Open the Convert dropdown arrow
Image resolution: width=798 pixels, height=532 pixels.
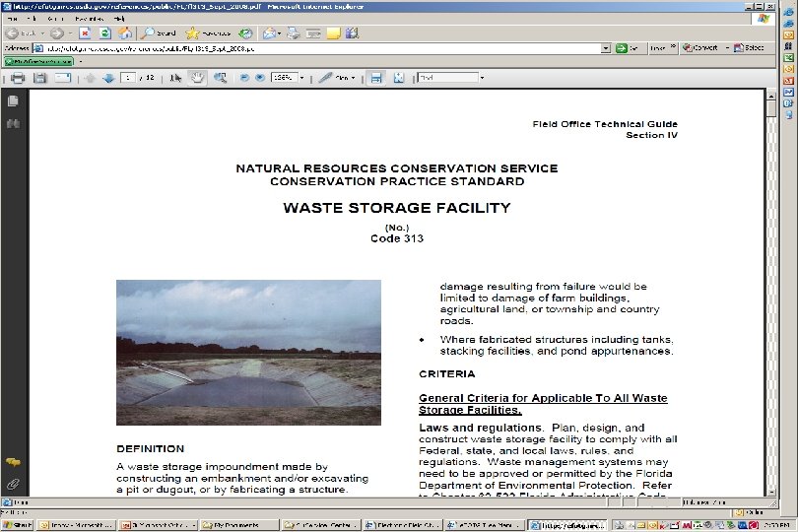(x=727, y=48)
